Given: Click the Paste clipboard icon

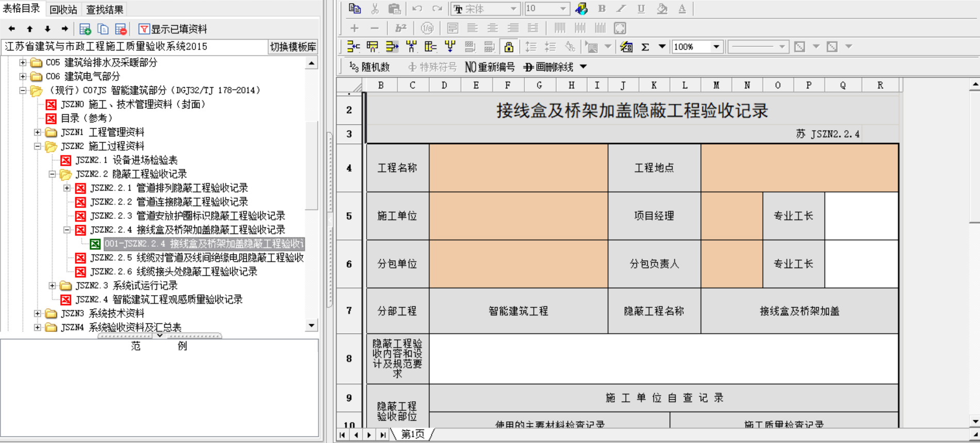Looking at the screenshot, I should pos(394,9).
